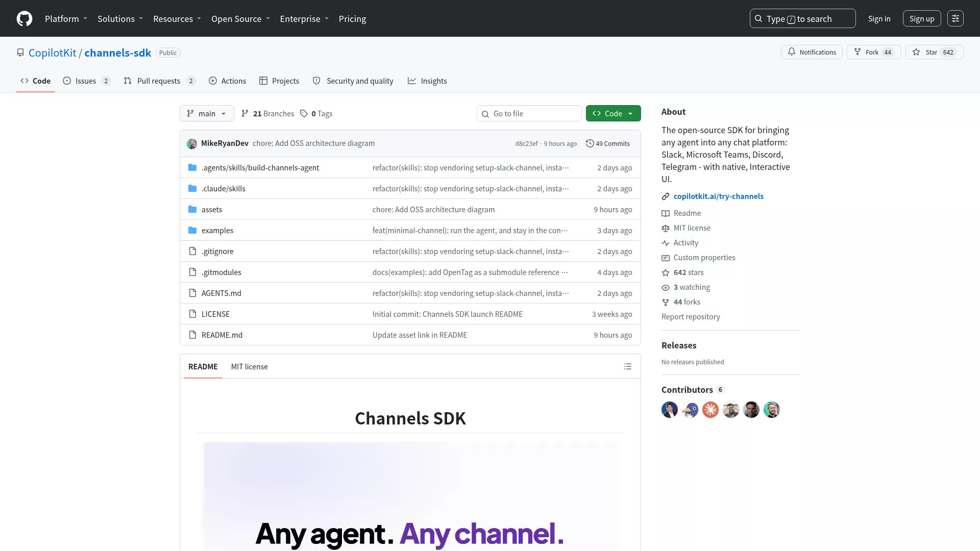980x551 pixels.
Task: Open the README outline icon
Action: coord(628,367)
